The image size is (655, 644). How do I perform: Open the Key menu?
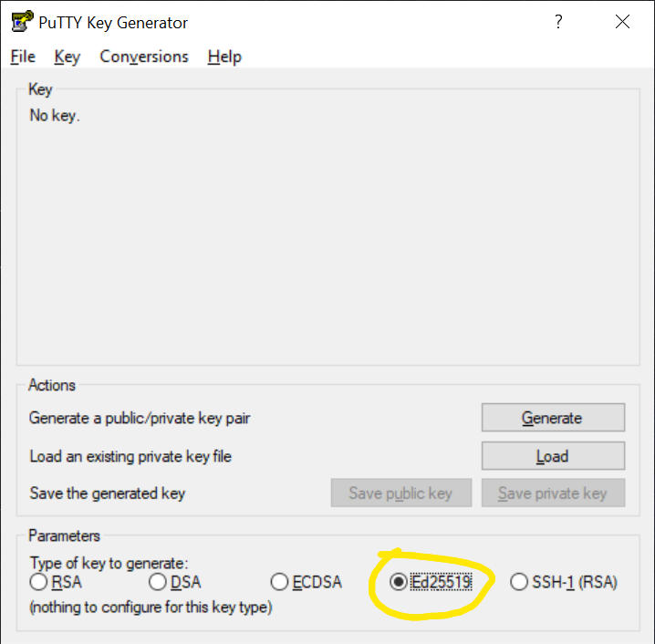(x=67, y=57)
